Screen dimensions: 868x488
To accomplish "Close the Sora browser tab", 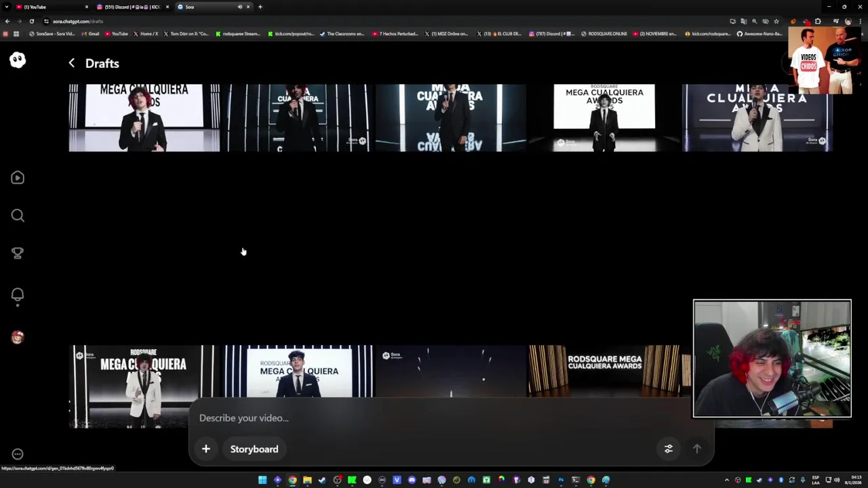I will (x=248, y=7).
